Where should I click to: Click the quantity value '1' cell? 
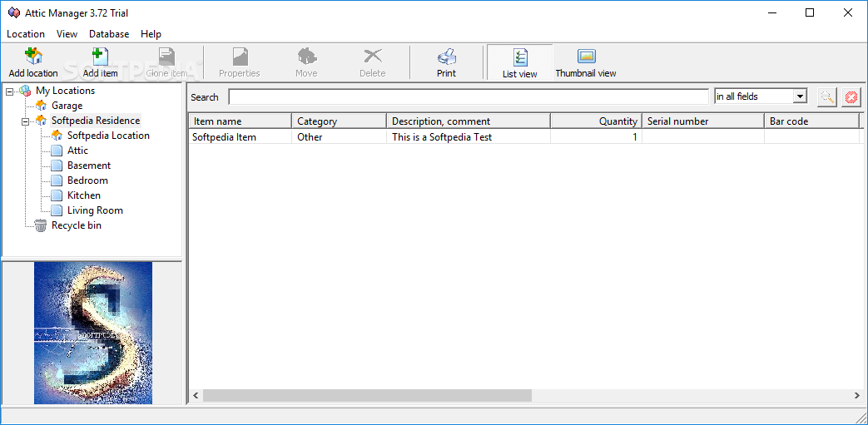point(596,136)
